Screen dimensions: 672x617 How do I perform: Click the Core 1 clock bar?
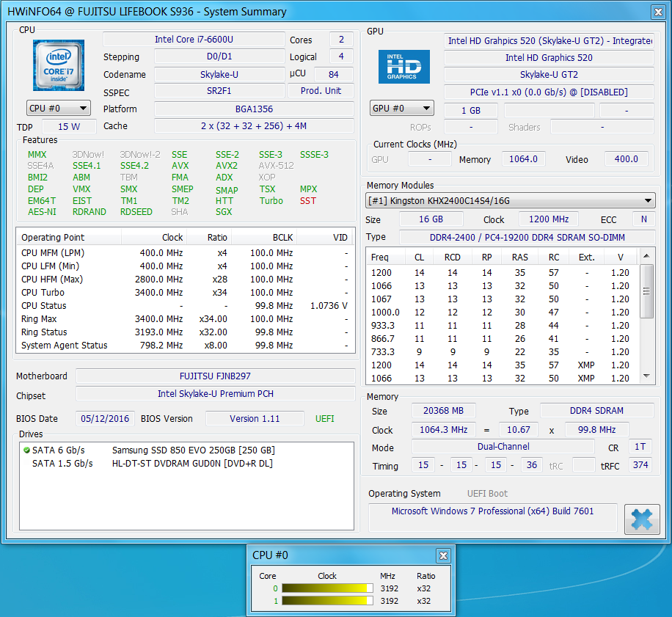(x=327, y=601)
